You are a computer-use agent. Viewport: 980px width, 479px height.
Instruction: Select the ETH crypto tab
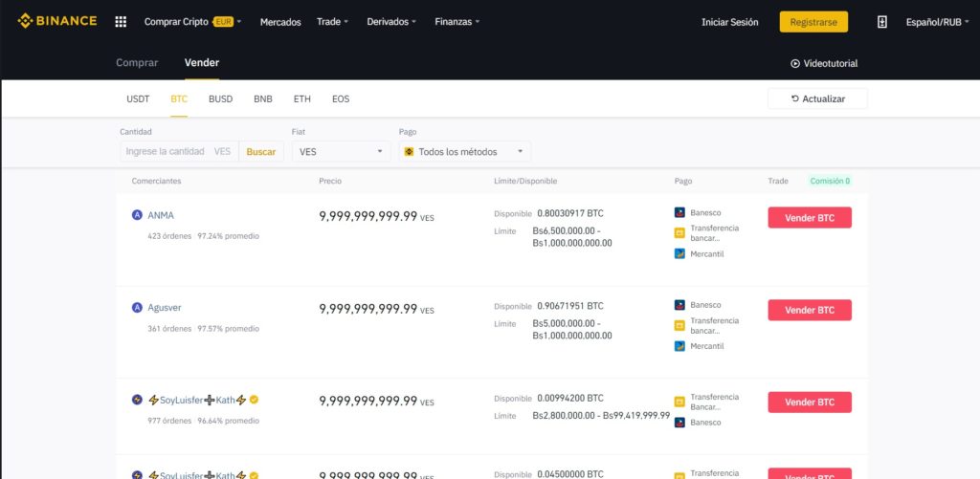pos(301,98)
